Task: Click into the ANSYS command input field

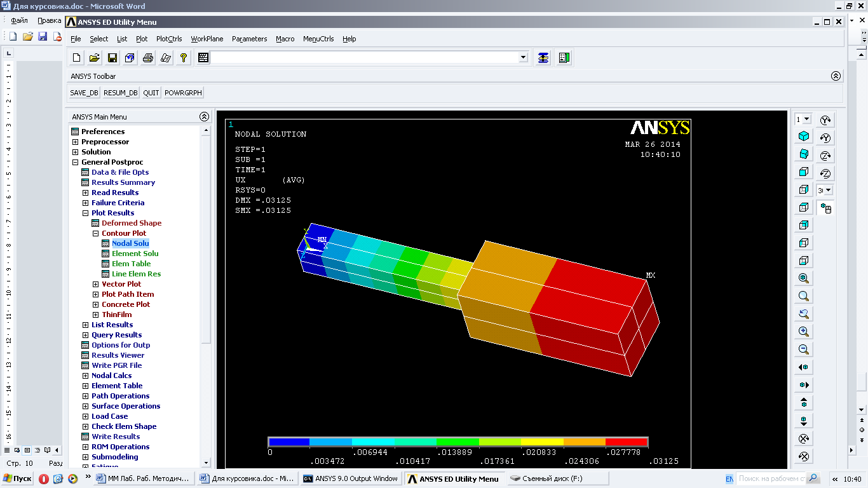Action: (364, 57)
